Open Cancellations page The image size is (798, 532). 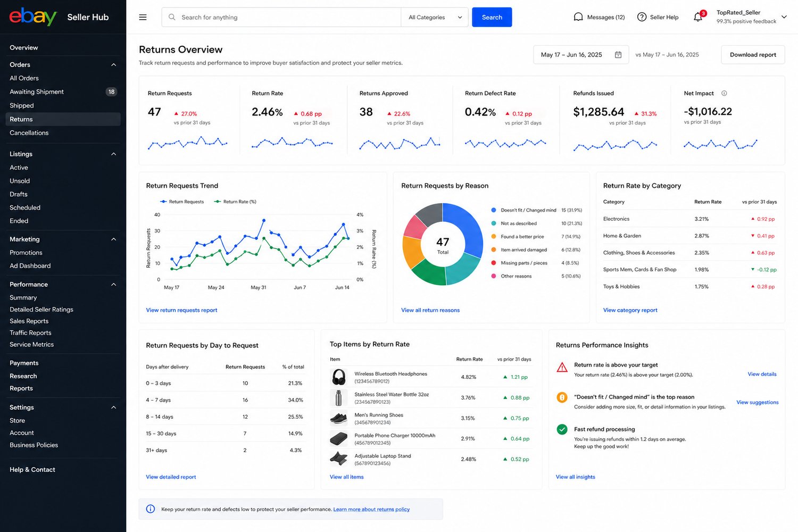29,133
